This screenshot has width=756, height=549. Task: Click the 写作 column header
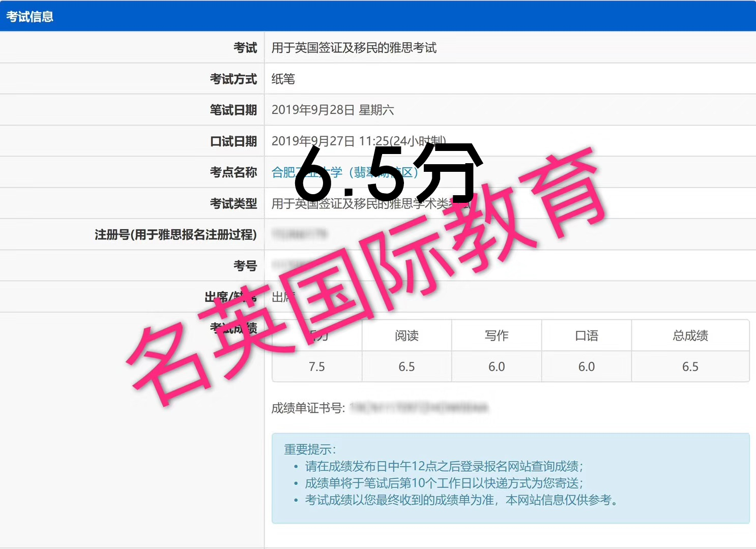click(497, 335)
